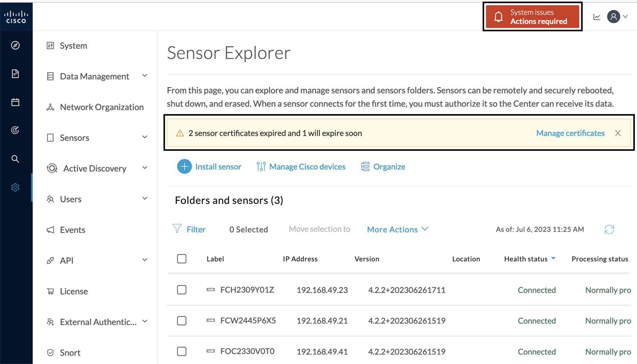Open the Monitor target icon in sidebar

click(x=15, y=130)
